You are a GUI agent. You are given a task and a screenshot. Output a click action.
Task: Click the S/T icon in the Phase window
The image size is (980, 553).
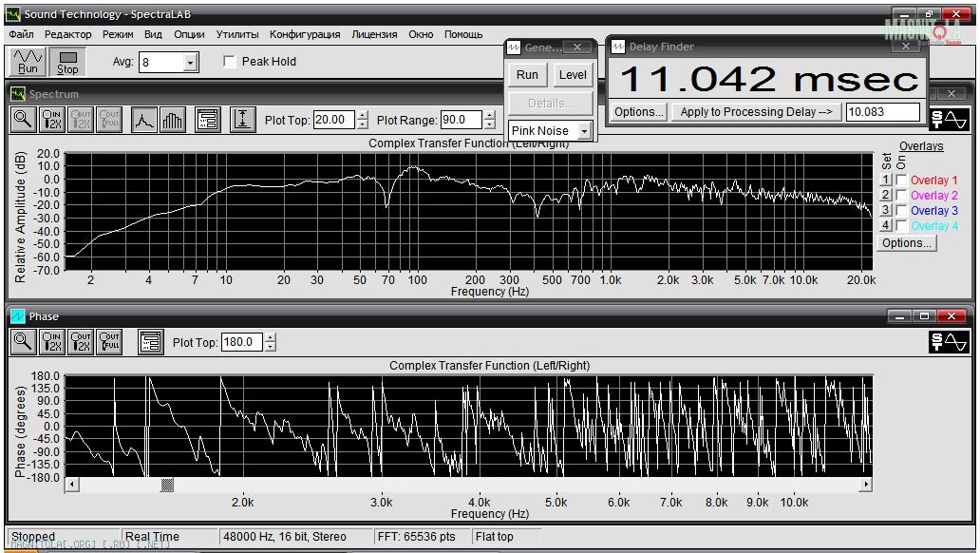click(948, 341)
